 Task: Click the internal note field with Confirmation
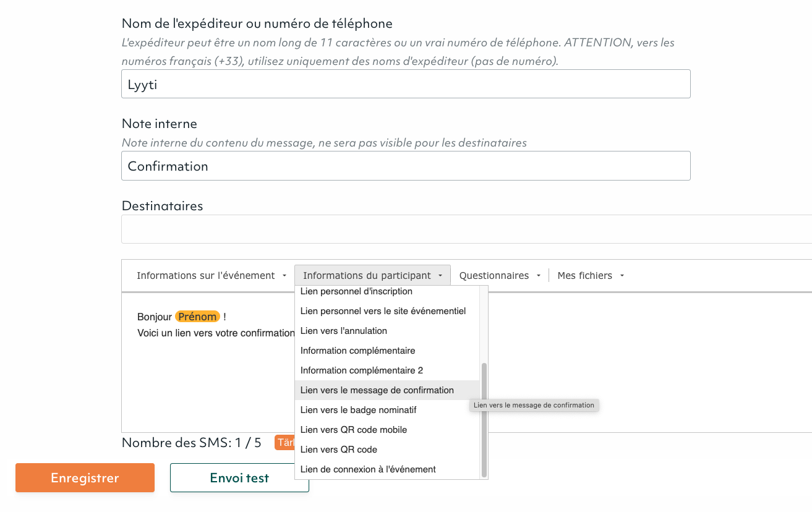click(x=405, y=166)
